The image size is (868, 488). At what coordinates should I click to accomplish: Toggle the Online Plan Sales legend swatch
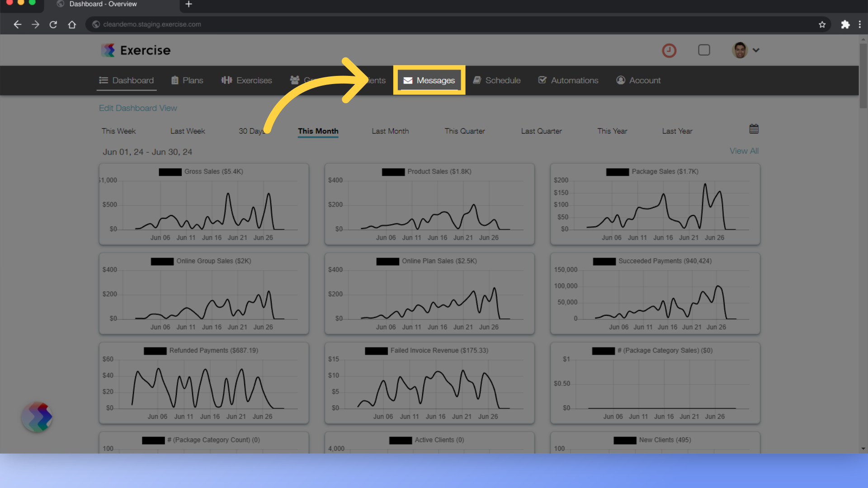(388, 261)
